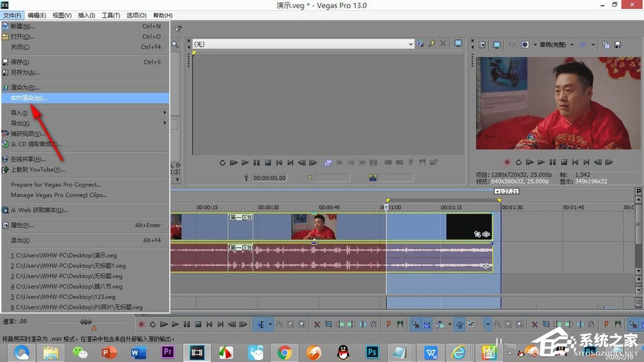Screen dimensions: 644x362
Task: Click the preview project video properties icon
Action: [482, 45]
